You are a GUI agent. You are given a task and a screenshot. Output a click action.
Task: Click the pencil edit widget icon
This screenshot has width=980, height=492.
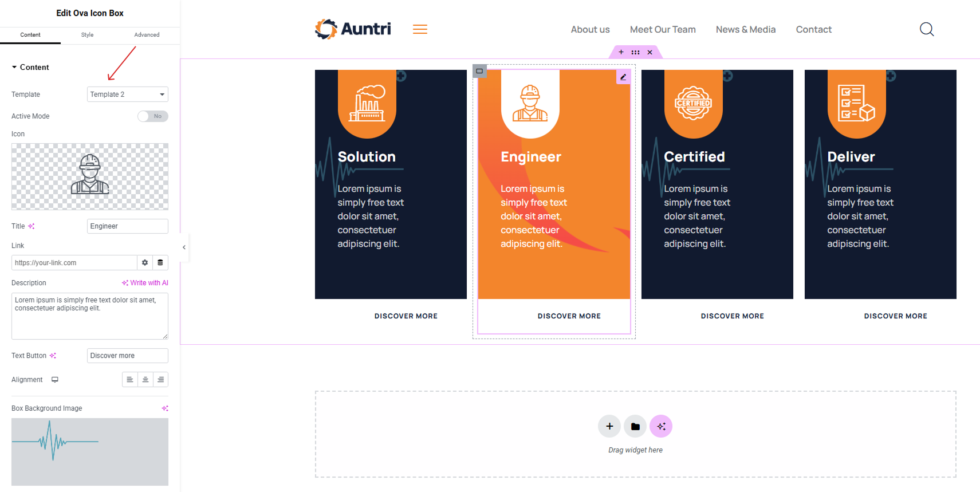[x=623, y=77]
